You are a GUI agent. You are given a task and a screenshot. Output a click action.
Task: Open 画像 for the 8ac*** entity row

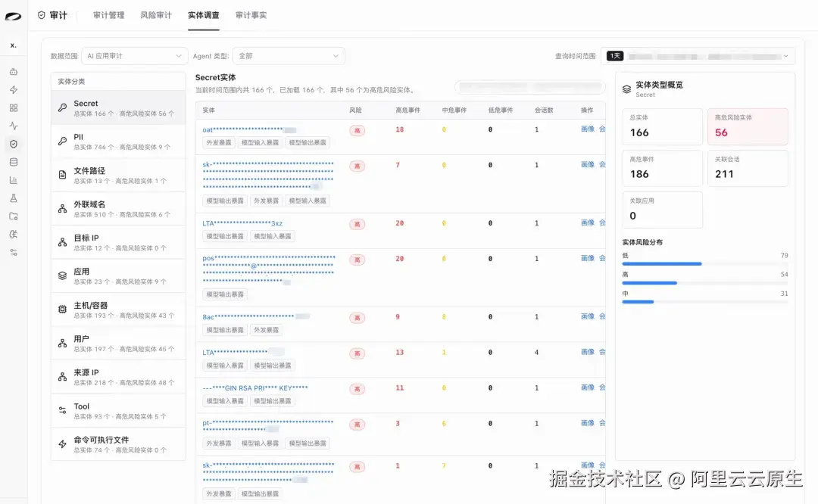tap(588, 316)
